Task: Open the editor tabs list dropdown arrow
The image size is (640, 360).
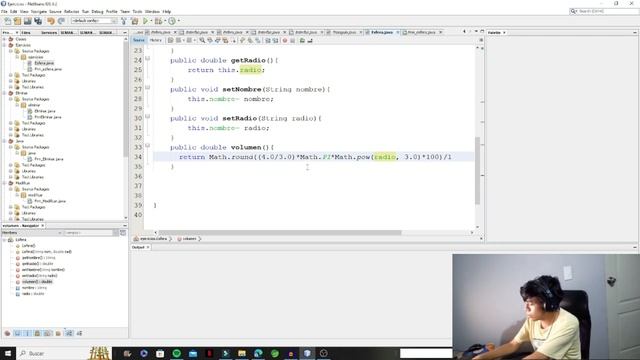Action: [x=476, y=31]
